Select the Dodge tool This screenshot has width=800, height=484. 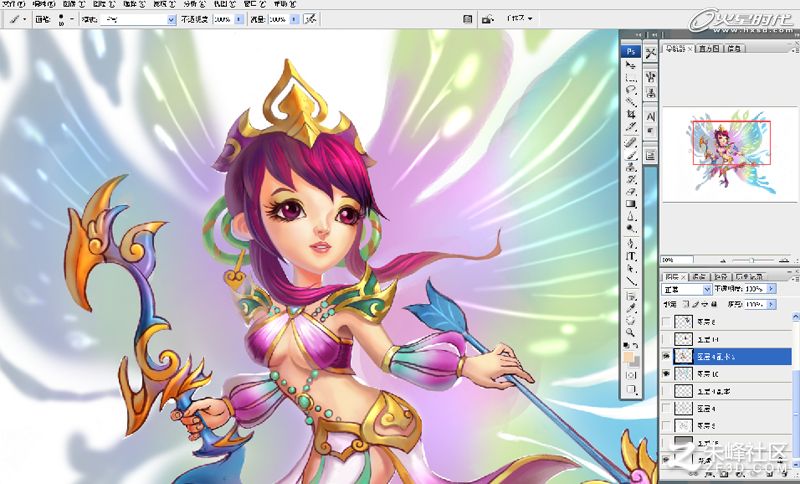point(631,228)
